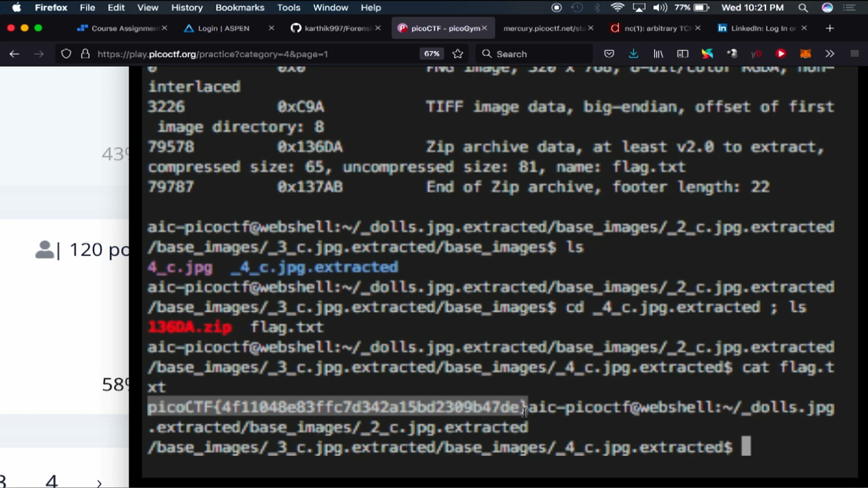
Task: Open Spotlight search from the menu bar
Action: pyautogui.click(x=801, y=7)
